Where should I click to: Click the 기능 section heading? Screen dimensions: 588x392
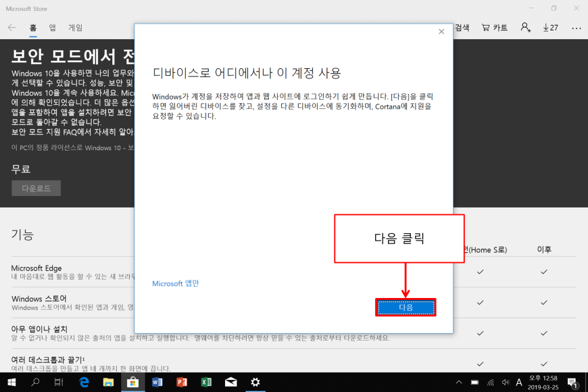point(22,235)
